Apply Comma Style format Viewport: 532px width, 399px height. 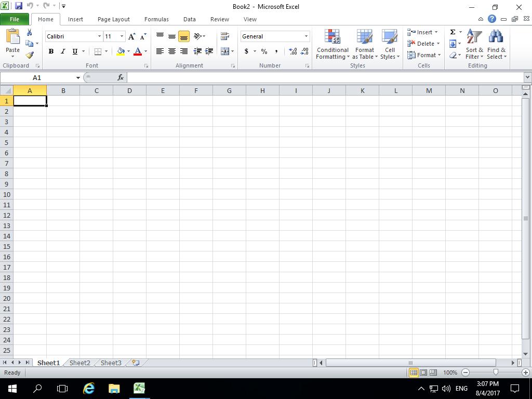tap(276, 51)
